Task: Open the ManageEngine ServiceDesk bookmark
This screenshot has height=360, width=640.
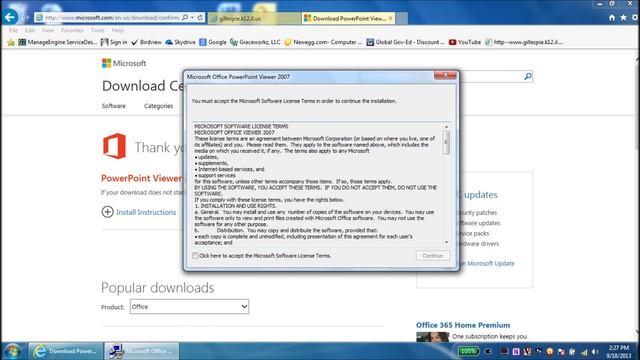Action: click(58, 42)
